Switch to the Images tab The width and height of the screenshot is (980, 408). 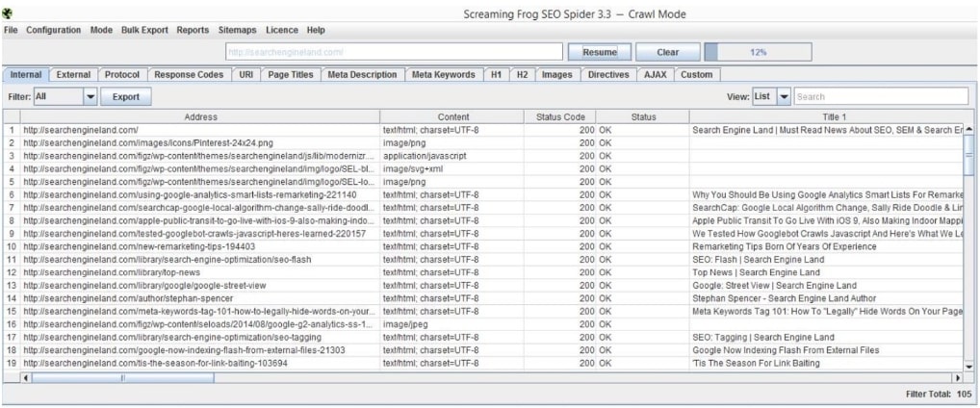coord(556,74)
